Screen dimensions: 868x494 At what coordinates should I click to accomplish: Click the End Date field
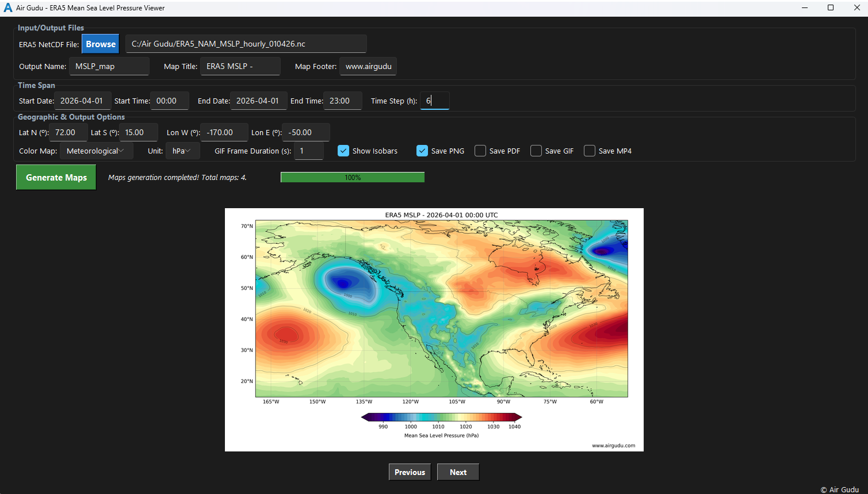coord(259,101)
